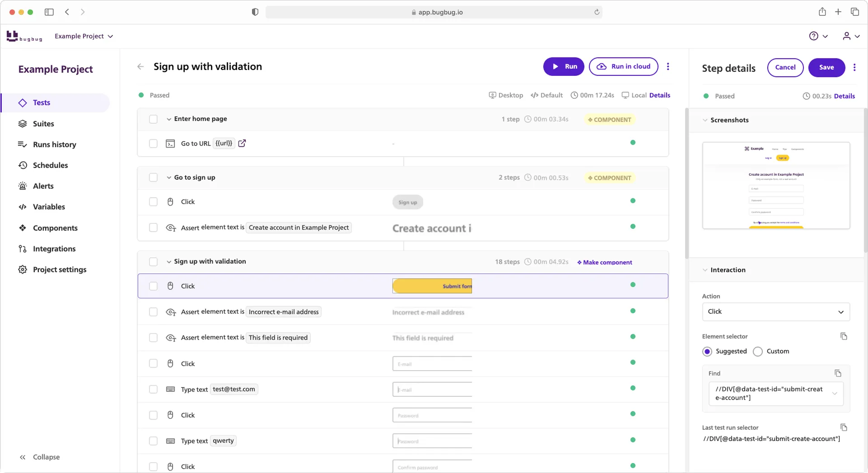Open Schedules from the sidebar
The width and height of the screenshot is (868, 473).
click(x=51, y=165)
